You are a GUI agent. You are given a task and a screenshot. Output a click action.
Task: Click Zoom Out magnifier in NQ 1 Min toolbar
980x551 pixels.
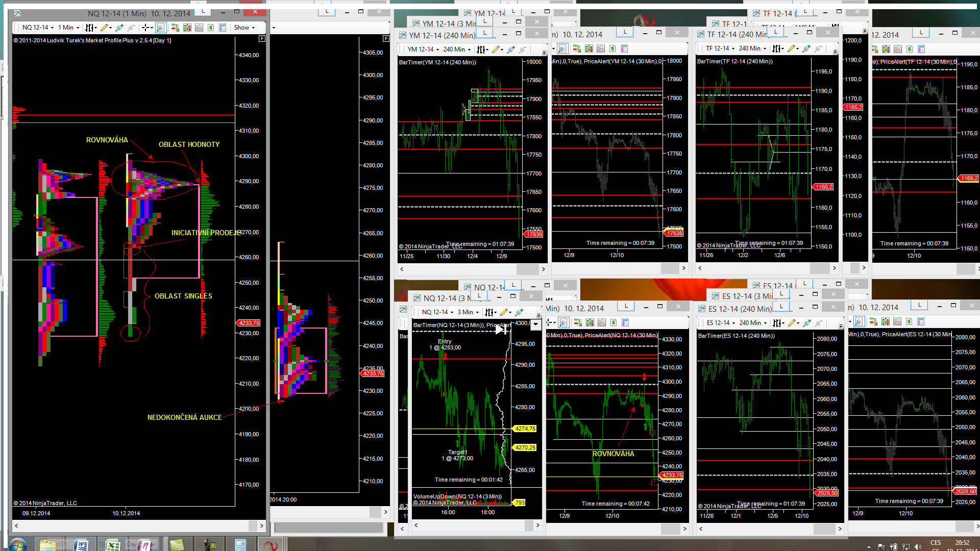click(x=131, y=28)
